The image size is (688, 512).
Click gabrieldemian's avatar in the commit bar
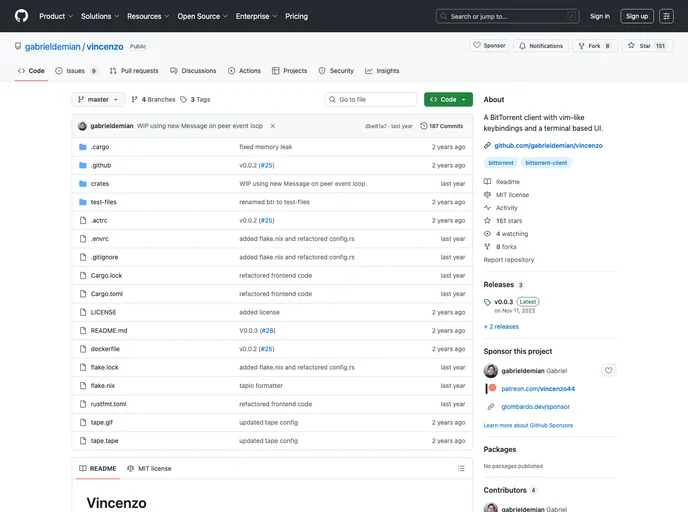pos(82,126)
